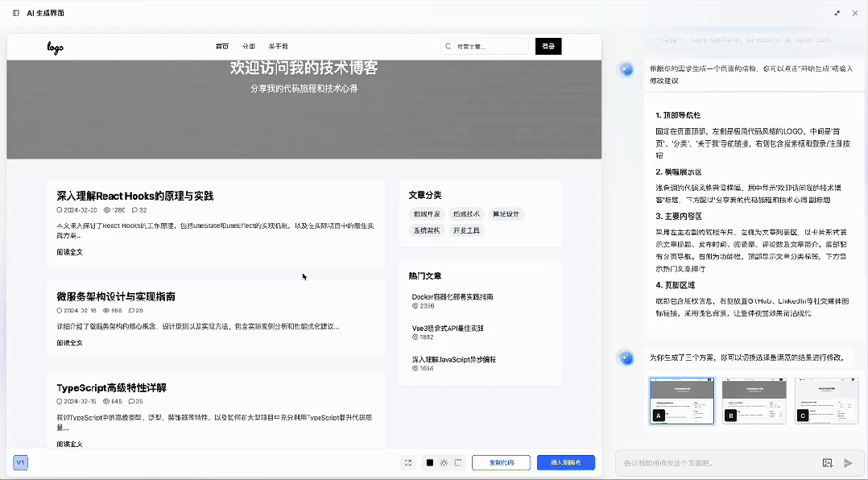Click the V1 version badge
Screen dimensions: 868x480
click(x=20, y=462)
